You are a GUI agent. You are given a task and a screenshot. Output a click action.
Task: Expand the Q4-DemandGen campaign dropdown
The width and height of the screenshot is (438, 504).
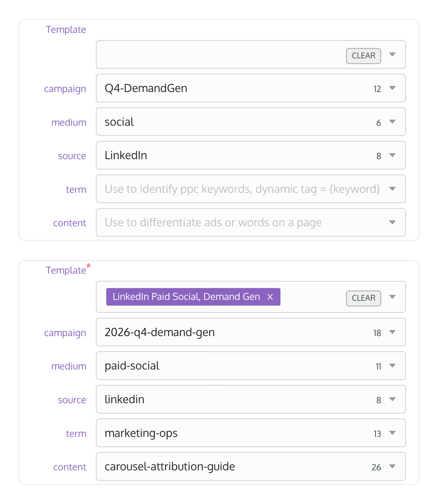coord(392,88)
